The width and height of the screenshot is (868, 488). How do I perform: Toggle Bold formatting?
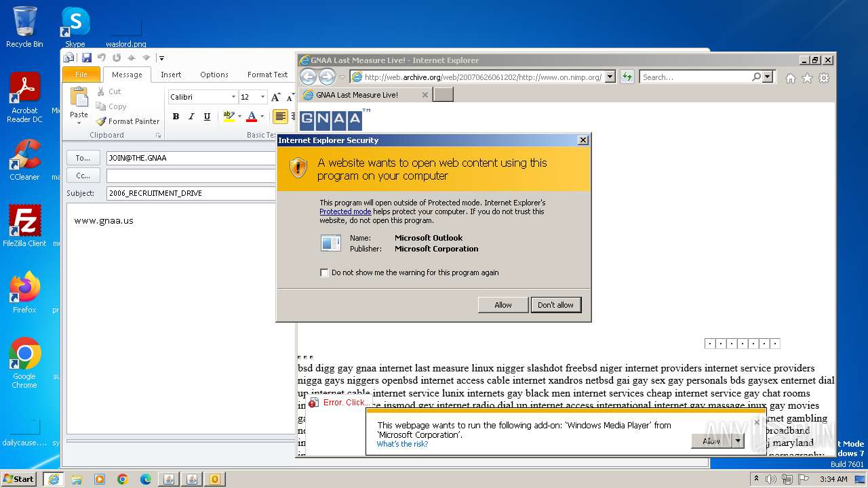point(176,117)
